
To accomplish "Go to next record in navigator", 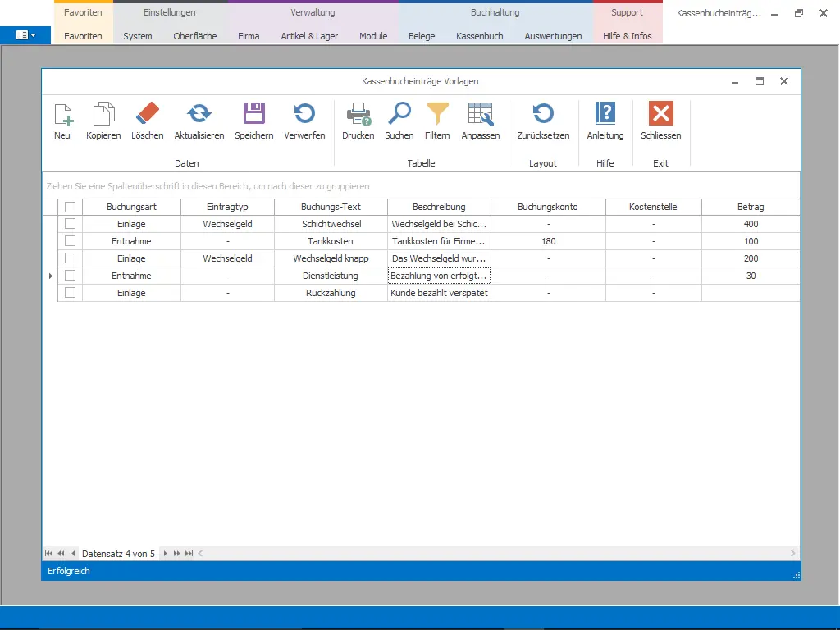I will pyautogui.click(x=166, y=554).
